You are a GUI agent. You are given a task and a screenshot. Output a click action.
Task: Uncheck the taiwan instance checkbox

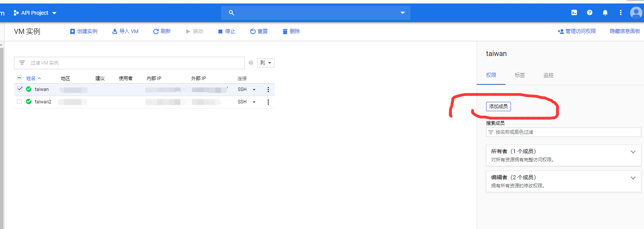point(20,89)
